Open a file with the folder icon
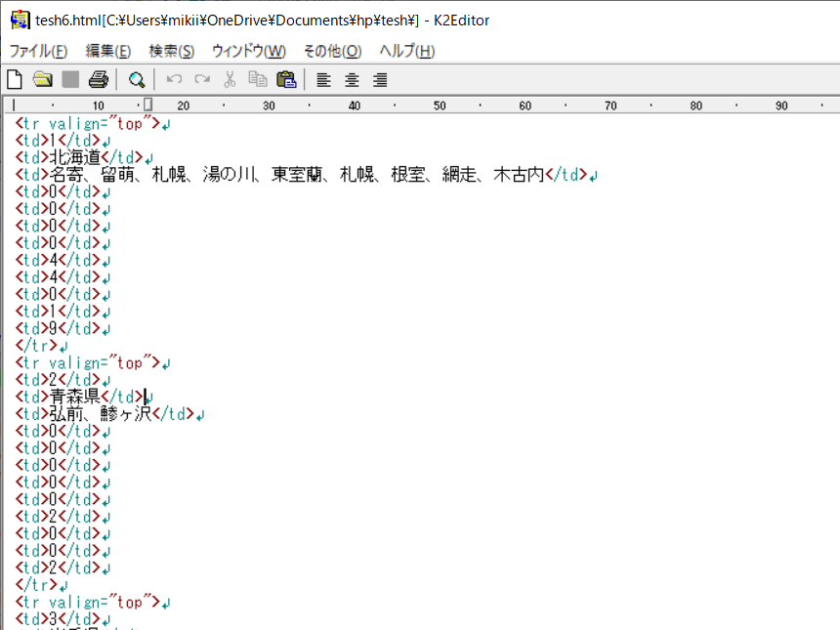 pyautogui.click(x=42, y=79)
